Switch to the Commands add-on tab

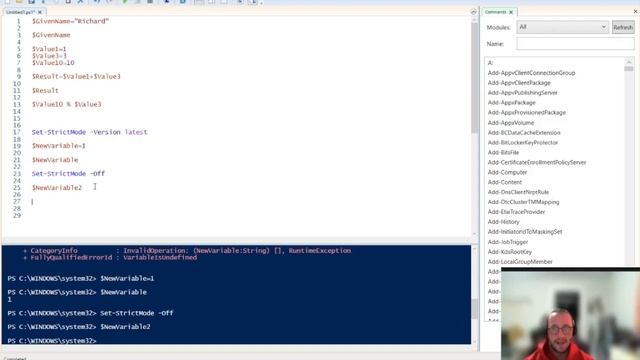pyautogui.click(x=496, y=12)
